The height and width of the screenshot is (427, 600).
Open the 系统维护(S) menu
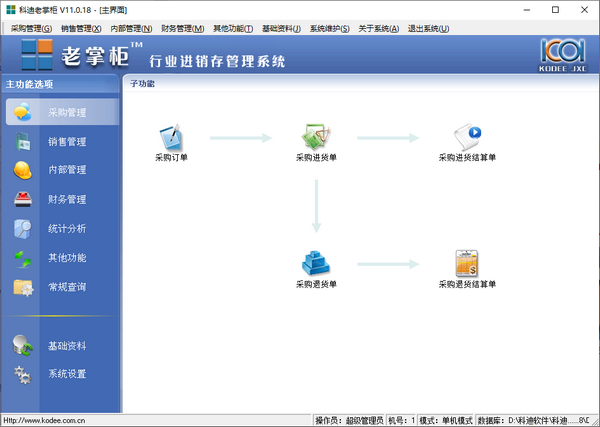point(329,29)
